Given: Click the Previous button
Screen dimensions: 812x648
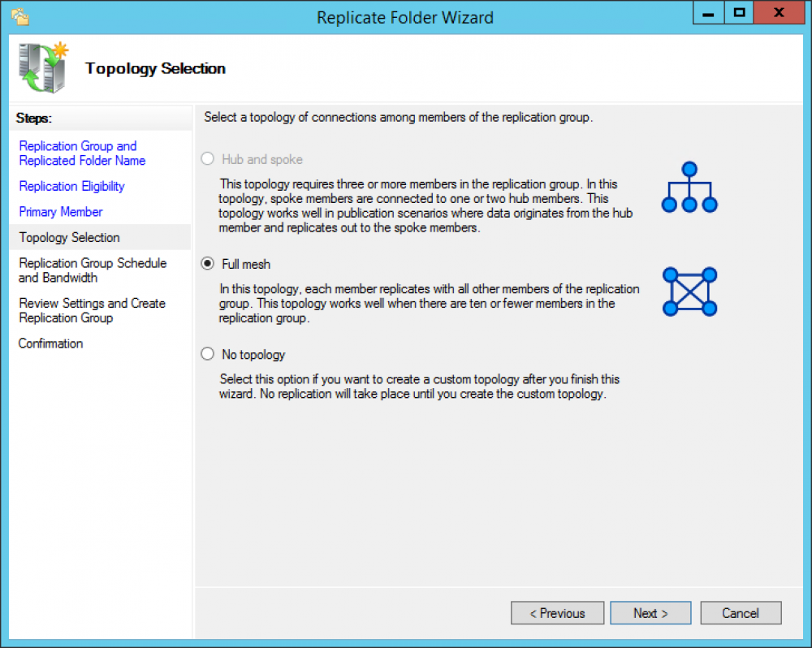Looking at the screenshot, I should pyautogui.click(x=558, y=613).
